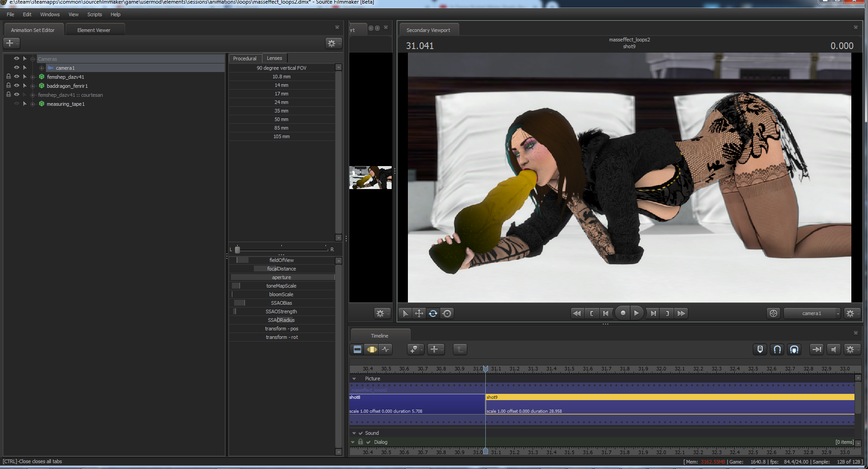Select the 10.8 mm lens preset
The image size is (868, 469).
point(282,77)
